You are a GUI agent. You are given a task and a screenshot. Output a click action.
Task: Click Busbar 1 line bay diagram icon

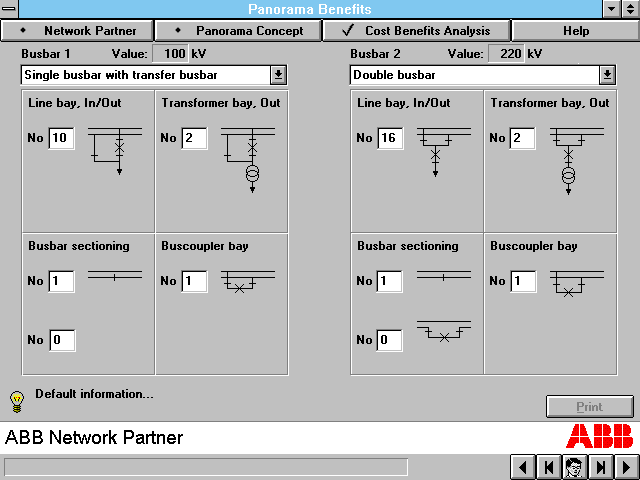[115, 151]
